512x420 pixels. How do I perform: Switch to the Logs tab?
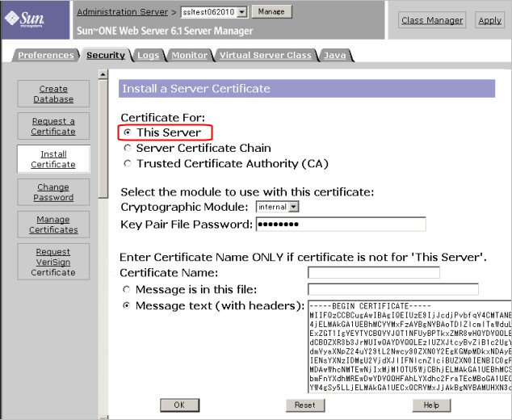(149, 55)
